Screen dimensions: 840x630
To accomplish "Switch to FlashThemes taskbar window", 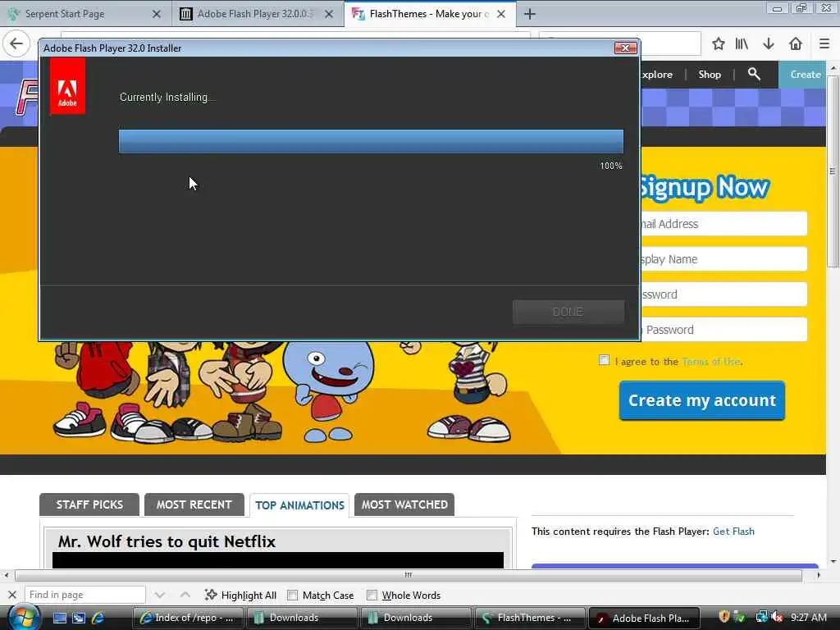I will pyautogui.click(x=529, y=618).
